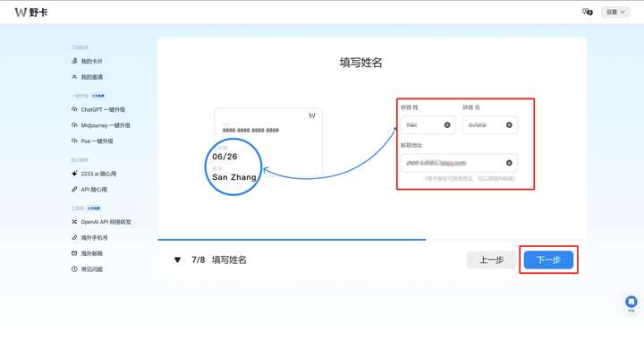Select Poe one-click upgrade item
644x341 pixels.
coord(92,141)
